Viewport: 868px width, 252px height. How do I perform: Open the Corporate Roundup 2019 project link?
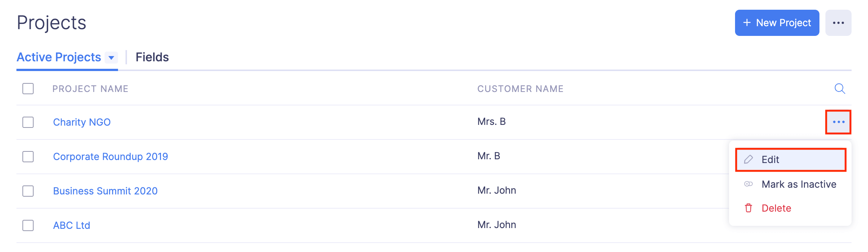click(x=111, y=157)
